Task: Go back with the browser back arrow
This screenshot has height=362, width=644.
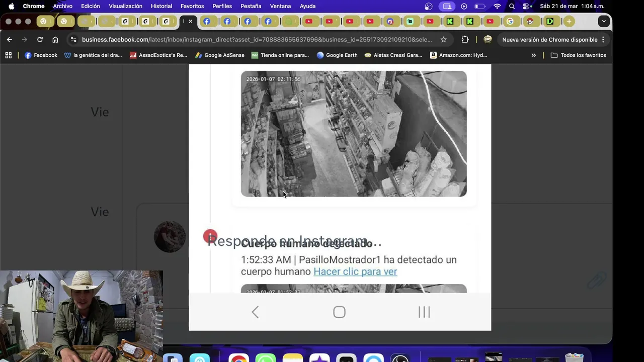Action: pyautogui.click(x=9, y=40)
